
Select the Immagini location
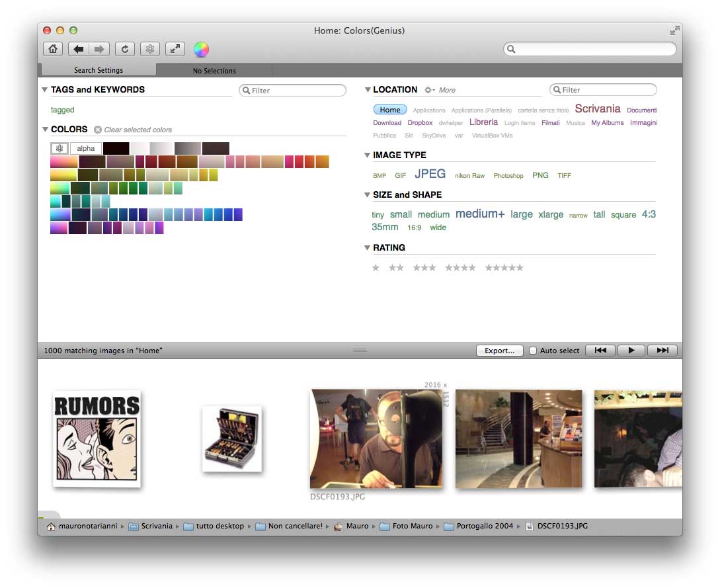coord(643,122)
